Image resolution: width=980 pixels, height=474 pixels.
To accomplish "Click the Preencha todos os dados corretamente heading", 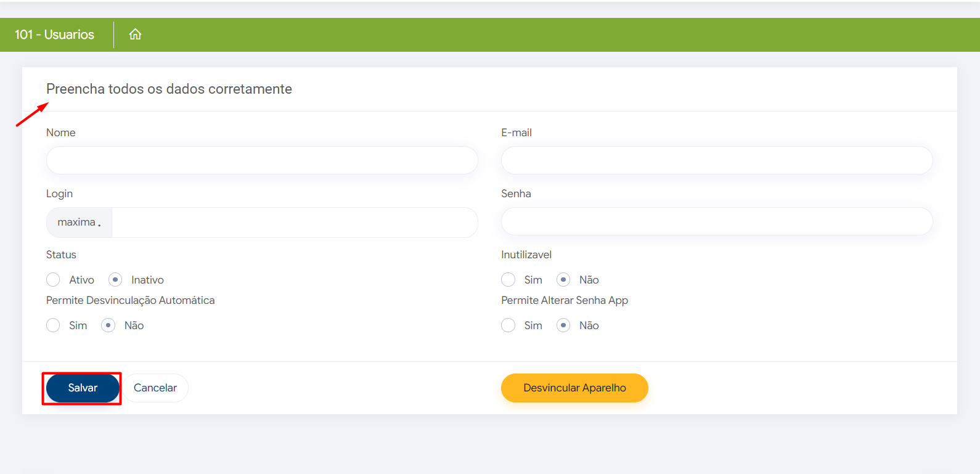I will pos(169,89).
